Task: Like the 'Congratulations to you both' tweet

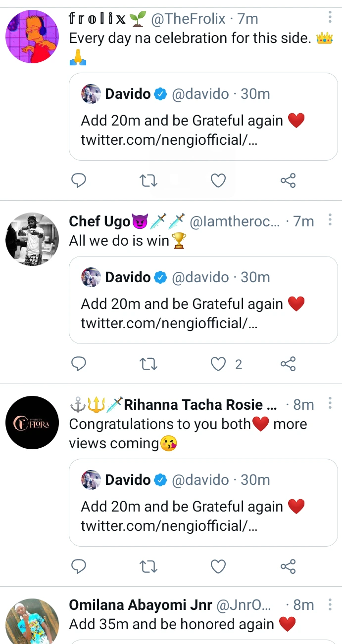Action: [218, 566]
